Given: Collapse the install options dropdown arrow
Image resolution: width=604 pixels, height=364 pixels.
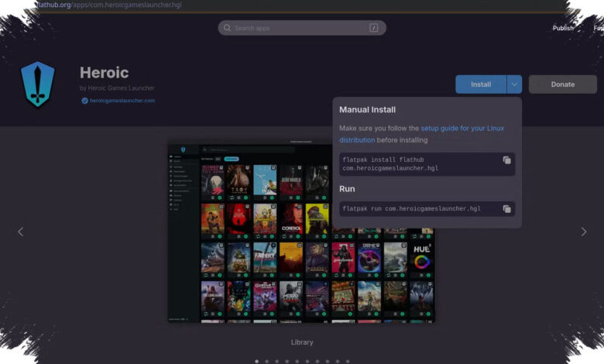Looking at the screenshot, I should 514,84.
